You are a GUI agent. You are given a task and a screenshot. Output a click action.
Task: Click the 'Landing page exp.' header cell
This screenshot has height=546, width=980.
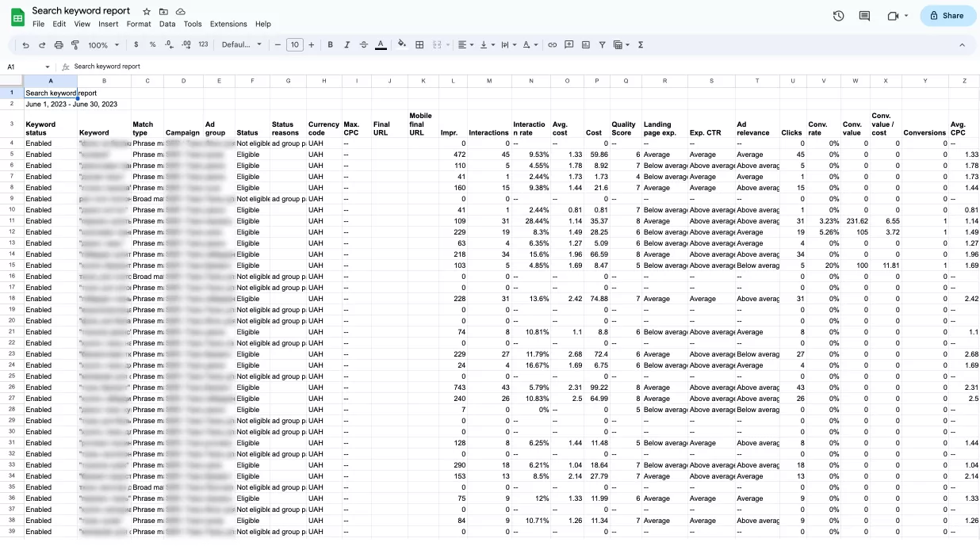664,124
